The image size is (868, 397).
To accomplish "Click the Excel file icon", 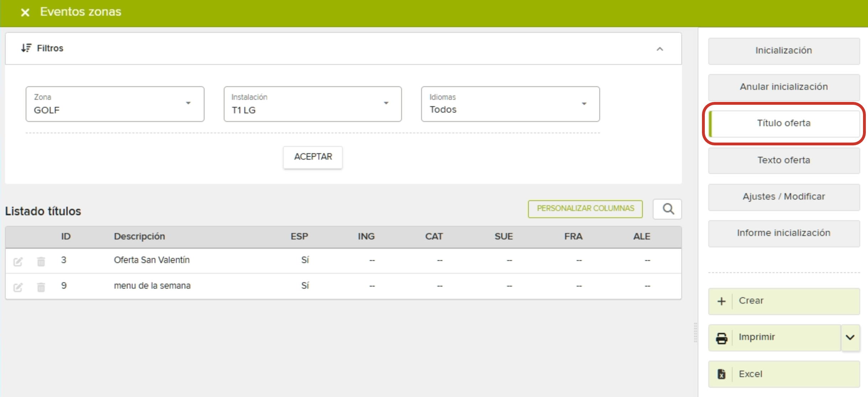I will click(x=722, y=374).
